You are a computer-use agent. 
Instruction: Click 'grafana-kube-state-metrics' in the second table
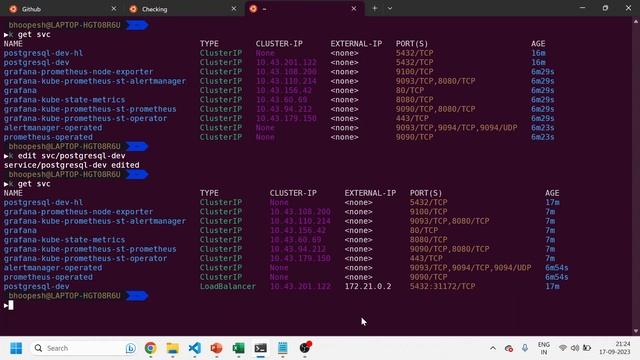click(64, 240)
